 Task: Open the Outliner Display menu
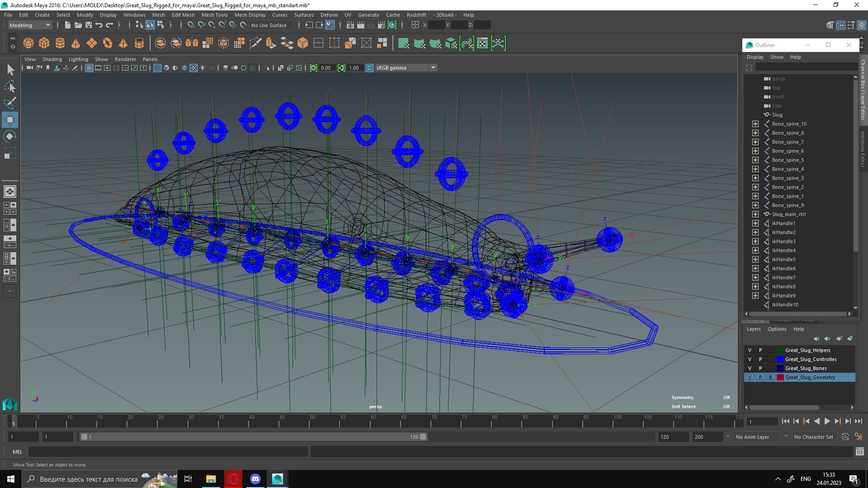click(755, 57)
